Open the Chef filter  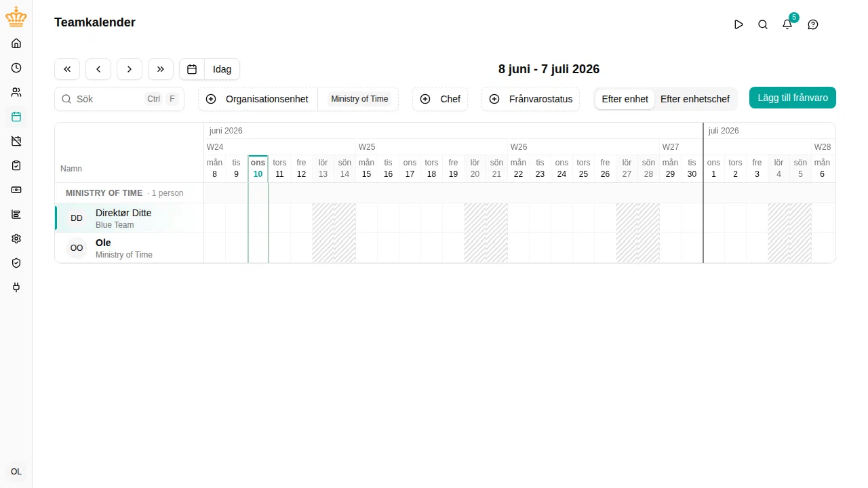[440, 99]
